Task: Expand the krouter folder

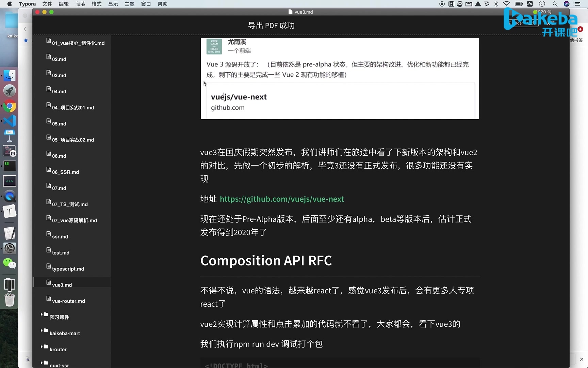Action: (42, 347)
